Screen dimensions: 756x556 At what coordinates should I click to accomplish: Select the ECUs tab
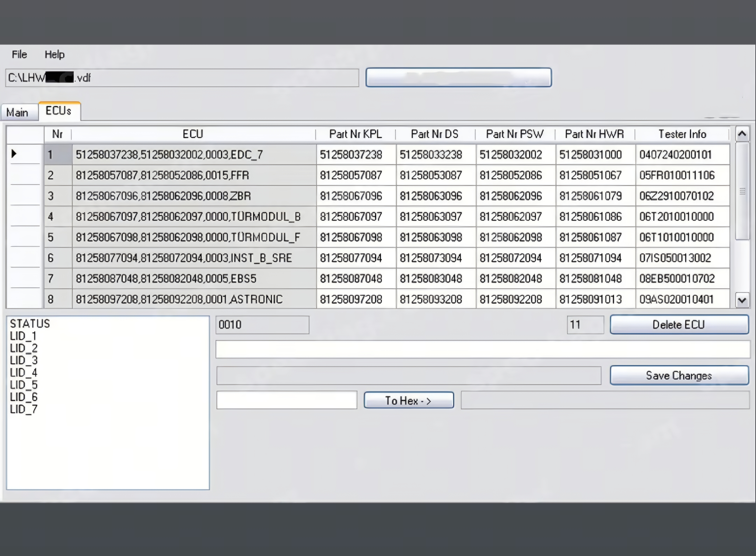[59, 111]
